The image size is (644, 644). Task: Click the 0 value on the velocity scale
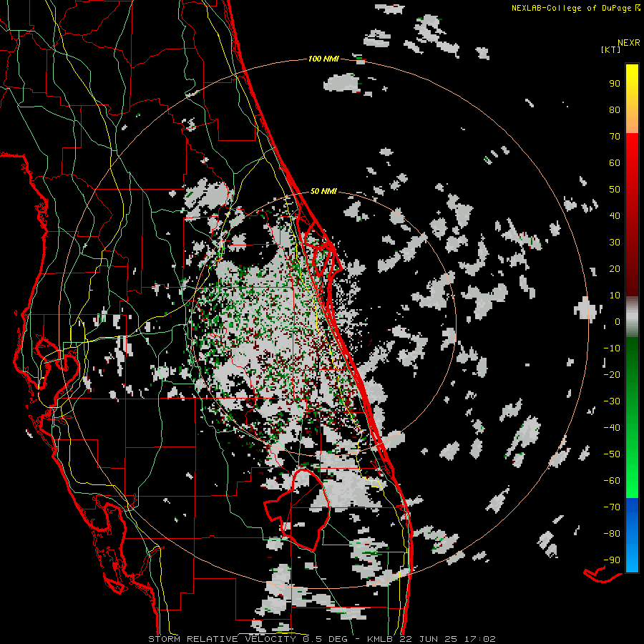pos(618,321)
